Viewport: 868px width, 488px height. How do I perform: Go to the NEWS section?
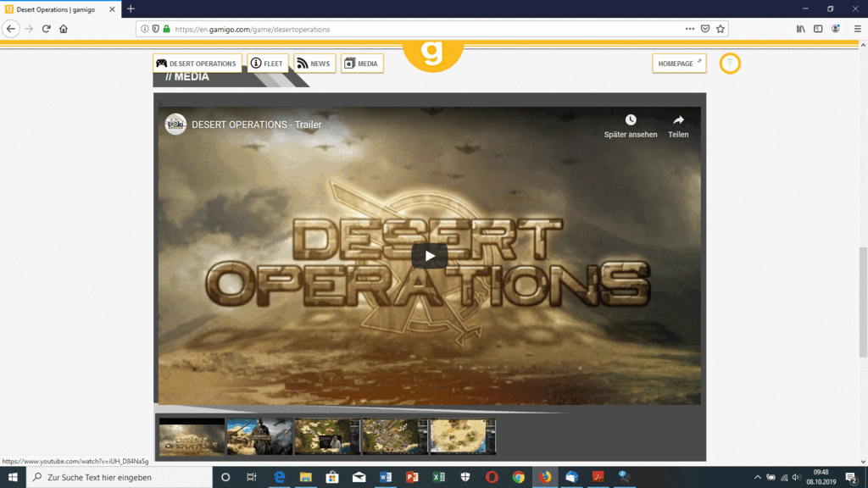(314, 64)
